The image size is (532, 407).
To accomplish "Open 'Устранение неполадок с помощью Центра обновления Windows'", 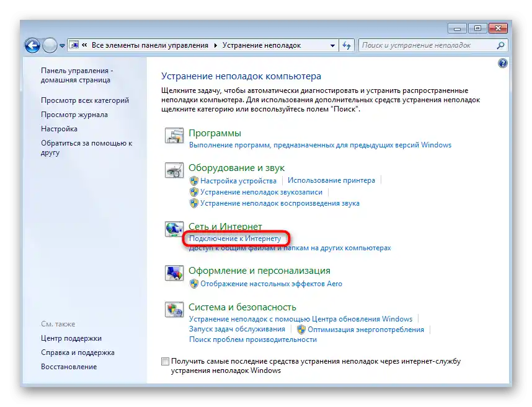I will coord(301,319).
